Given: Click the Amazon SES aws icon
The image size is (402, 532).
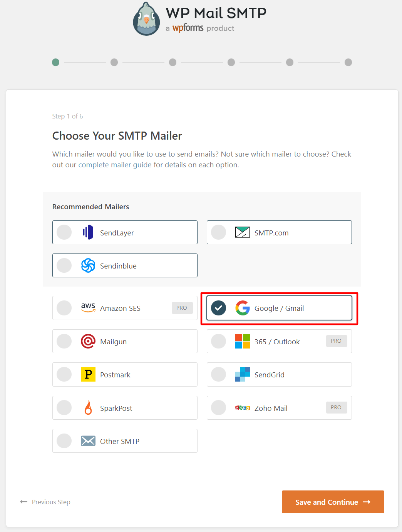Looking at the screenshot, I should click(x=88, y=308).
